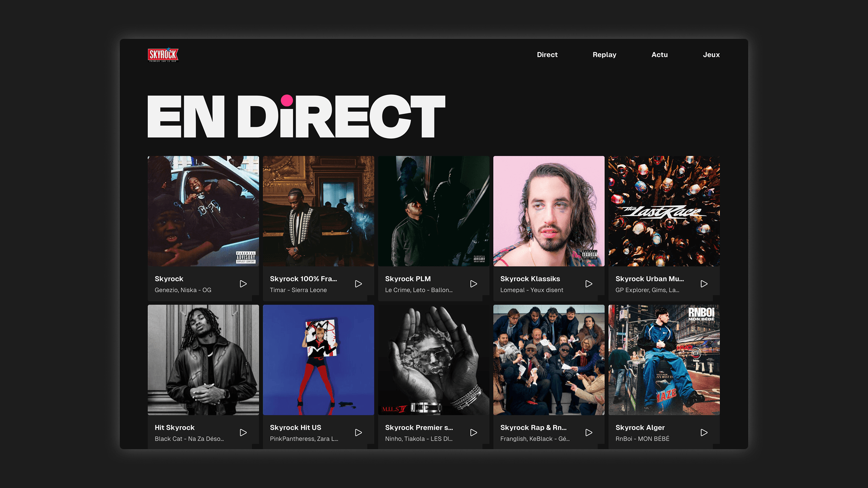Click the Skyrock Alger title
Screen dimensions: 868x488
(x=640, y=427)
